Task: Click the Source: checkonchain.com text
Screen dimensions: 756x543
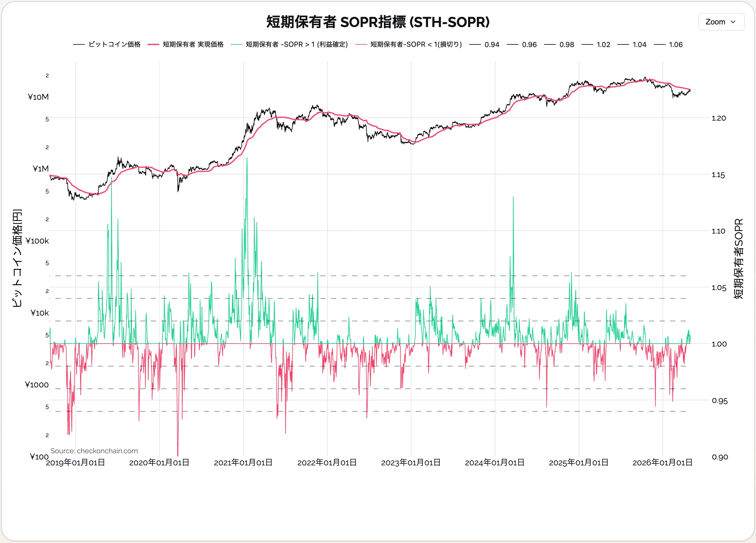Action: coord(94,451)
